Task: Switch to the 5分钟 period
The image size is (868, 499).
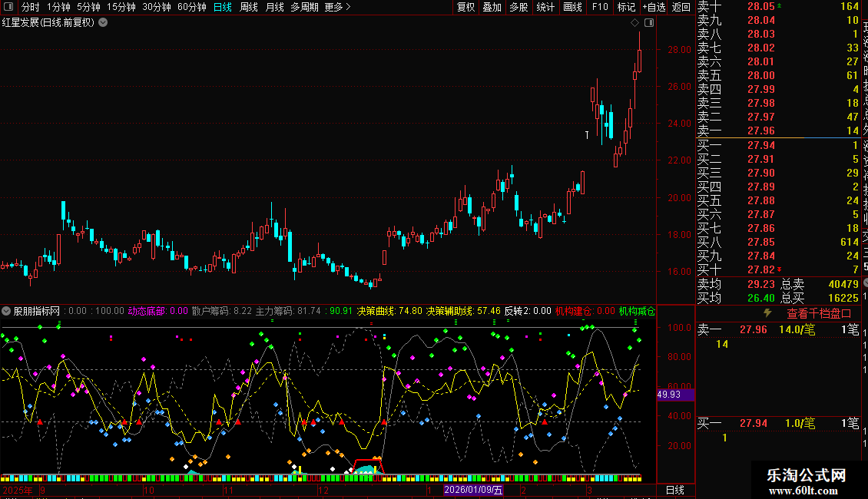Action: point(88,7)
